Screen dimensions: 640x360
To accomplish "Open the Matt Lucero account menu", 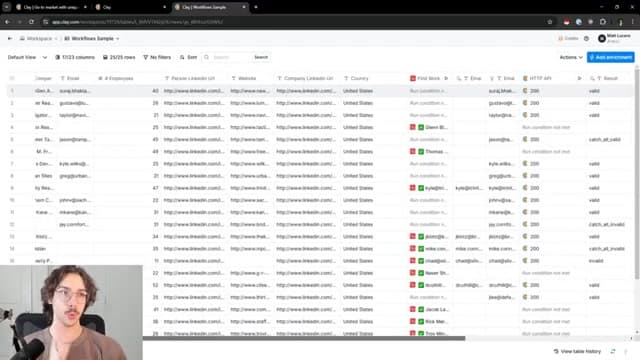I will 614,38.
